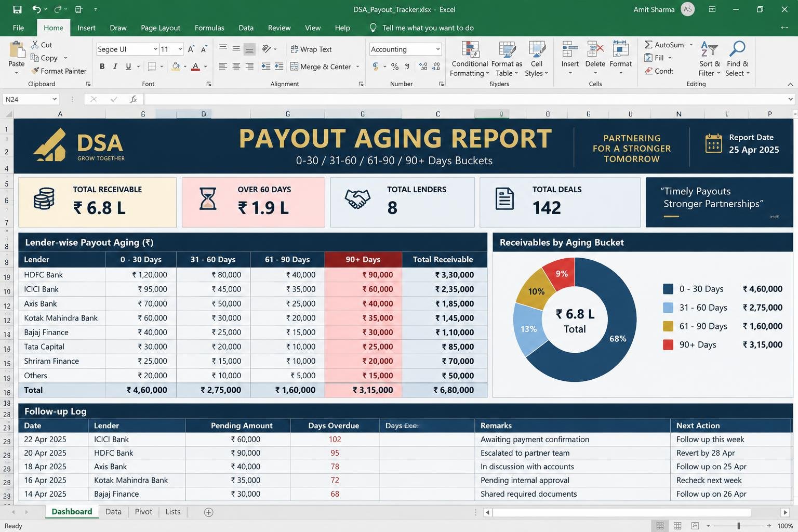Adjust the zoom slider in status bar
The image size is (798, 532).
tap(738, 526)
